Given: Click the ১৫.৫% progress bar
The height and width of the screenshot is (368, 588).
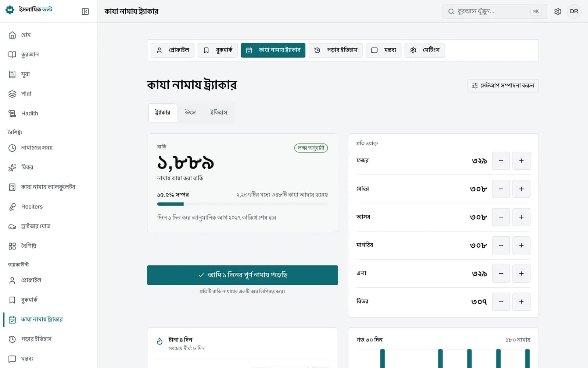Looking at the screenshot, I should click(x=243, y=204).
